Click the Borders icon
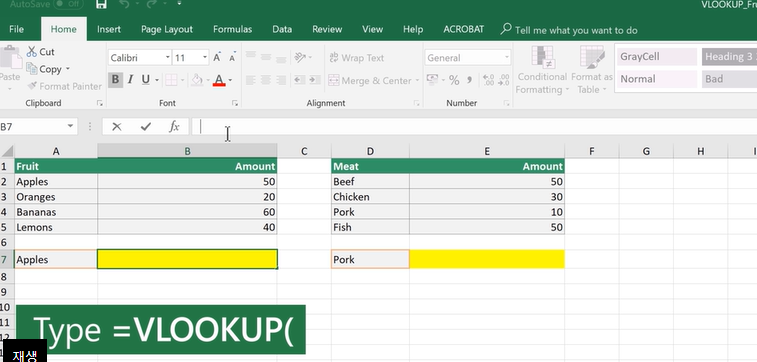Screen dimensions: 757x362 point(171,80)
